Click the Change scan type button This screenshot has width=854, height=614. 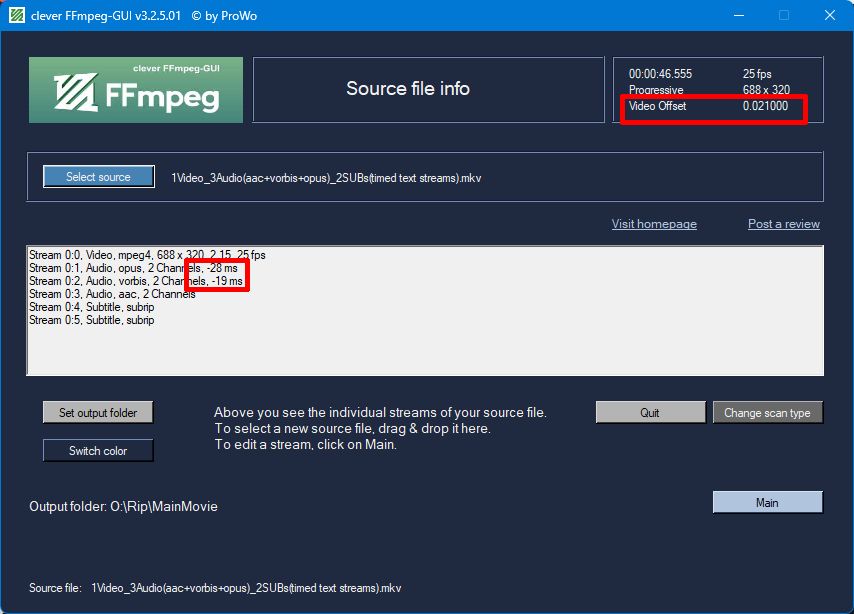pos(767,412)
